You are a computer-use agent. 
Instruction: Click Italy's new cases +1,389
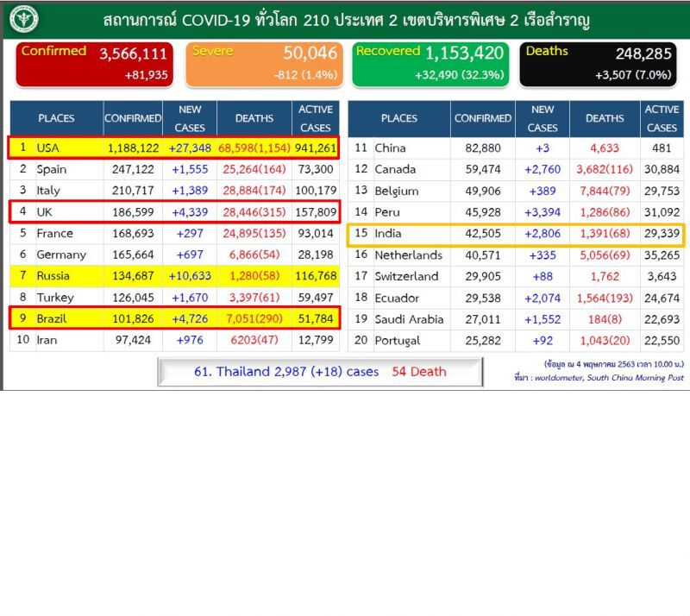190,191
